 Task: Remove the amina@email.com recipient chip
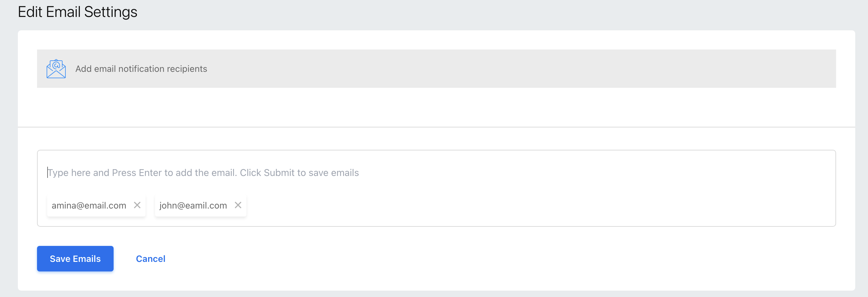137,205
